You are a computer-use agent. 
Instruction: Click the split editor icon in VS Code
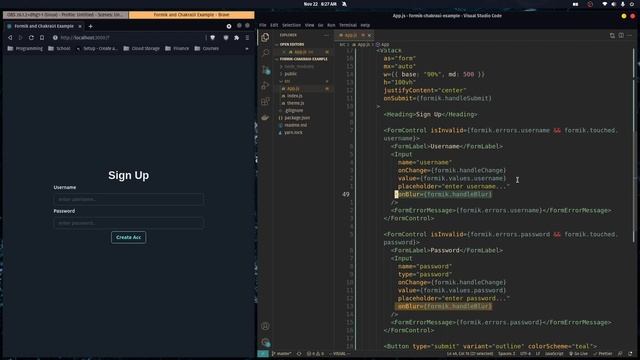click(621, 36)
